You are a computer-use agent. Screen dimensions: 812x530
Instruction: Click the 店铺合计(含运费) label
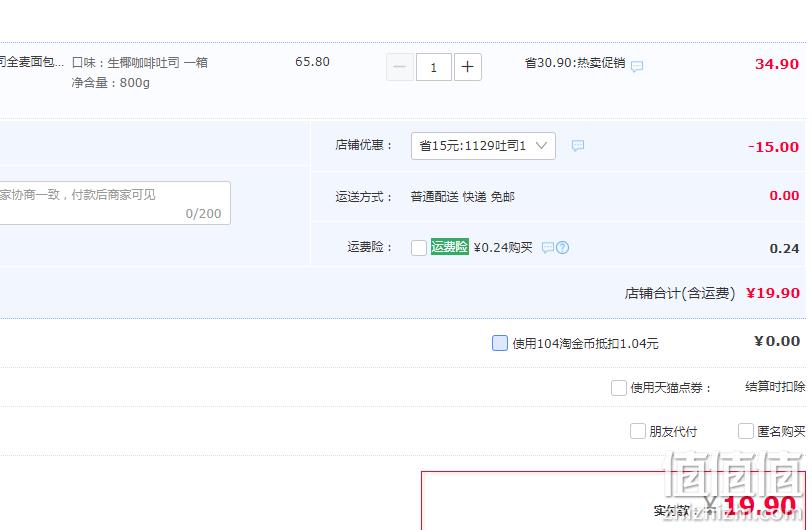pos(680,293)
